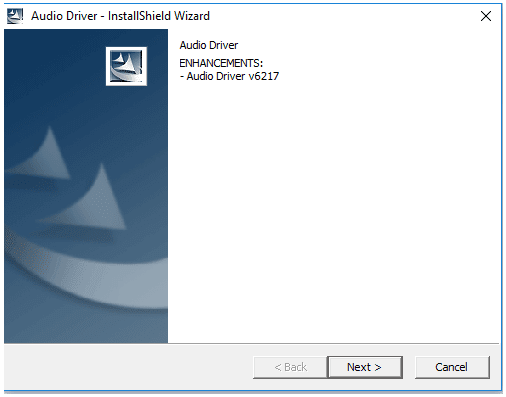Viewport: 506px width, 397px height.
Task: Click the "- Audio Driver v6217" text
Action: (x=229, y=76)
